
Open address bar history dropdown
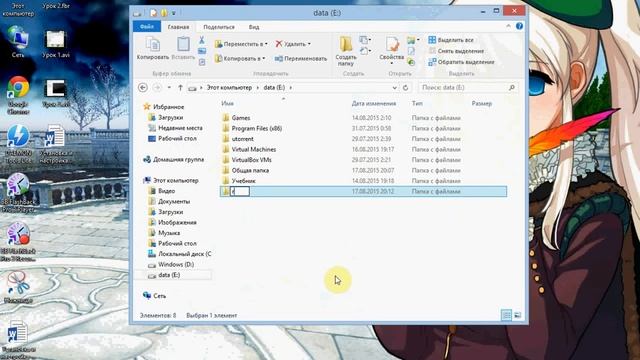(x=394, y=87)
